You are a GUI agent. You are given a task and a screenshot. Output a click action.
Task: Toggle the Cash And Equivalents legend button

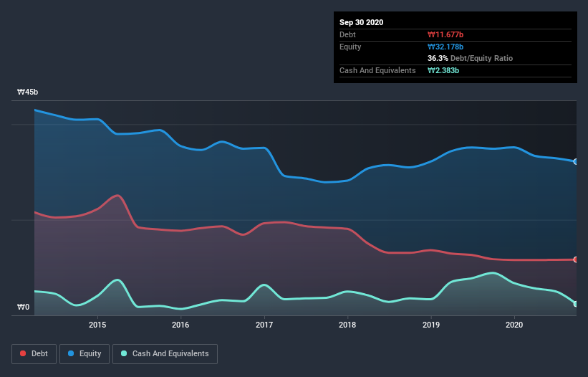tap(165, 354)
